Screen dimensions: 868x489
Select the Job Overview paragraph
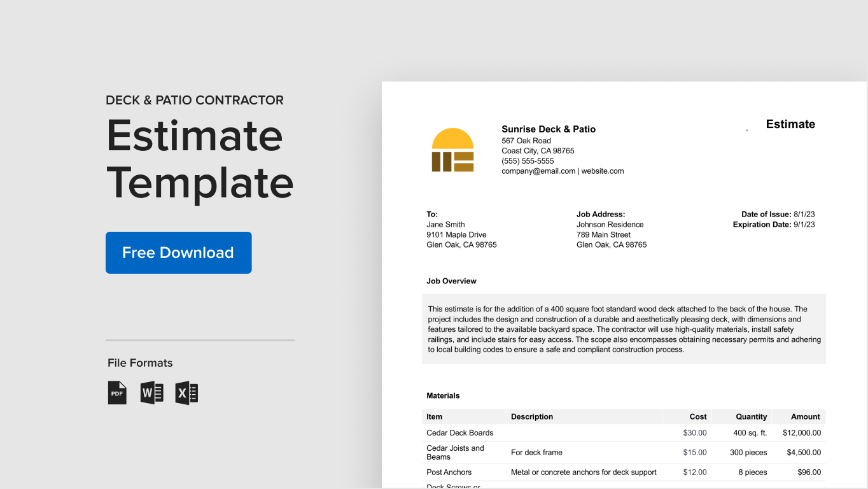pyautogui.click(x=624, y=329)
